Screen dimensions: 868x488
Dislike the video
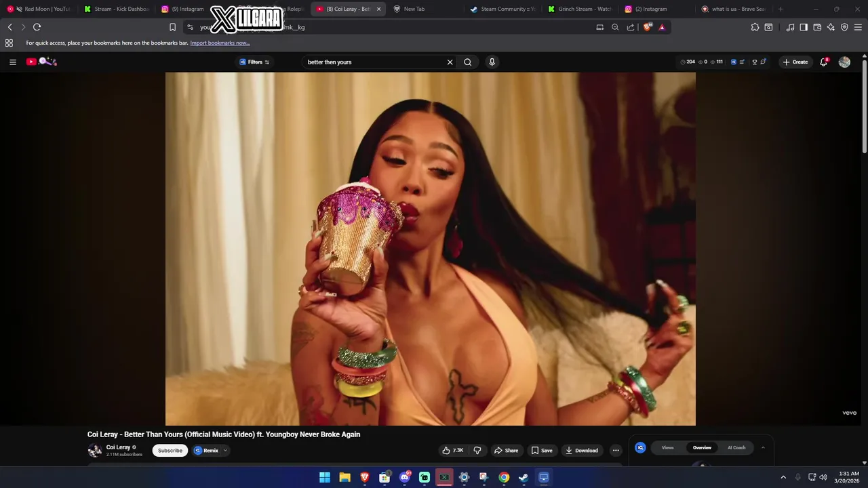point(477,450)
